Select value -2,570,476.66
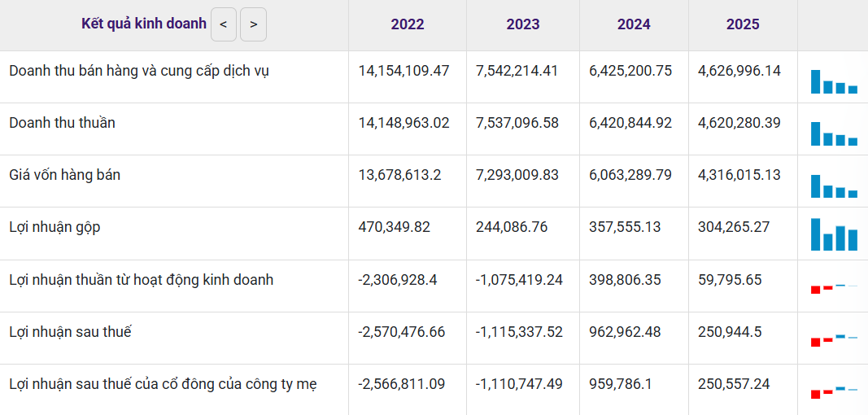Image resolution: width=868 pixels, height=415 pixels. point(402,333)
